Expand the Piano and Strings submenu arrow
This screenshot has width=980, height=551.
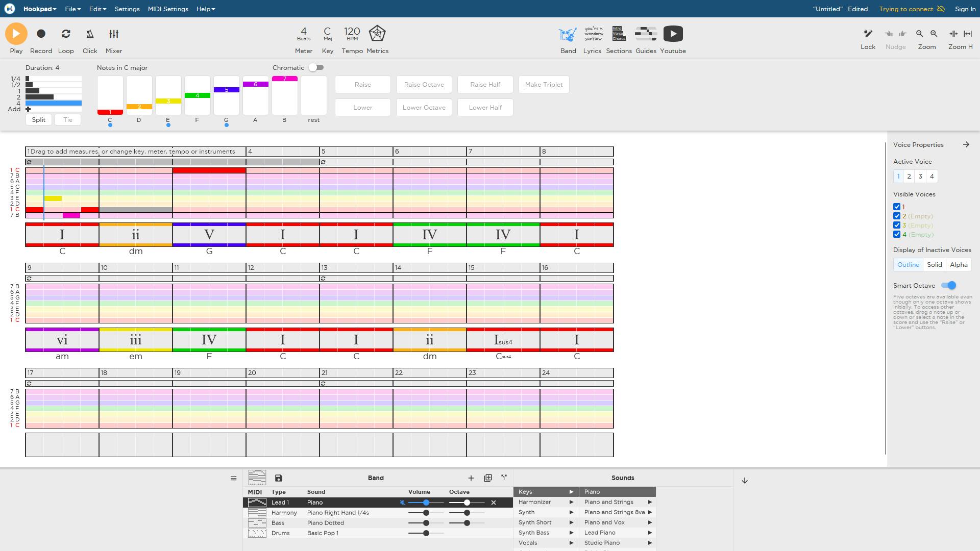tap(650, 502)
